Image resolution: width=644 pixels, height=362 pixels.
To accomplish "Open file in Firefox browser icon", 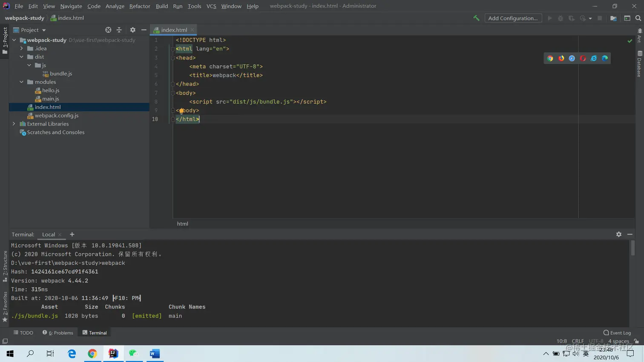I will [561, 58].
